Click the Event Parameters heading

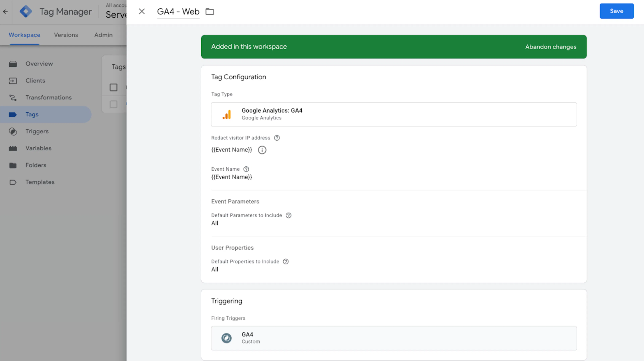235,201
